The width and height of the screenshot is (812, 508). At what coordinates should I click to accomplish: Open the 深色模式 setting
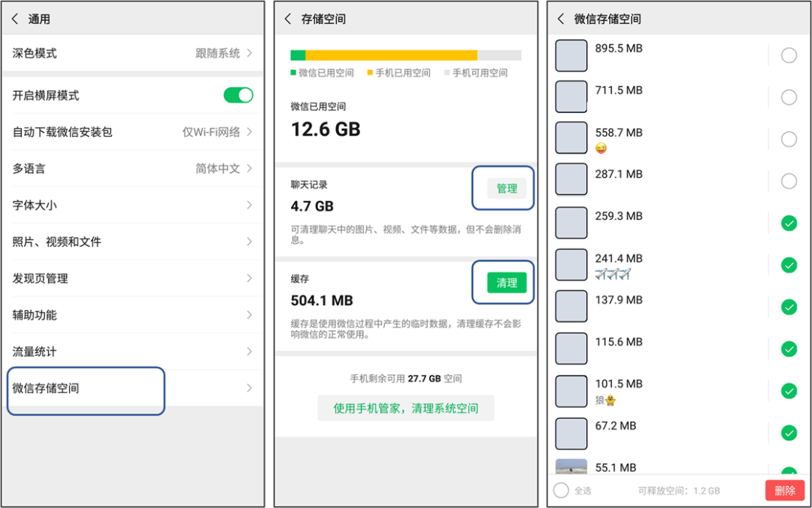tap(133, 53)
